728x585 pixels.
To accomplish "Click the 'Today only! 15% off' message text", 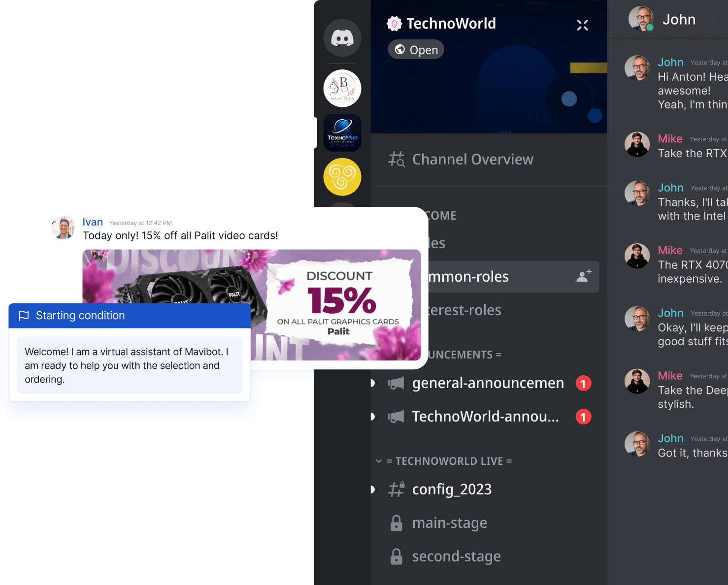I will click(x=180, y=236).
